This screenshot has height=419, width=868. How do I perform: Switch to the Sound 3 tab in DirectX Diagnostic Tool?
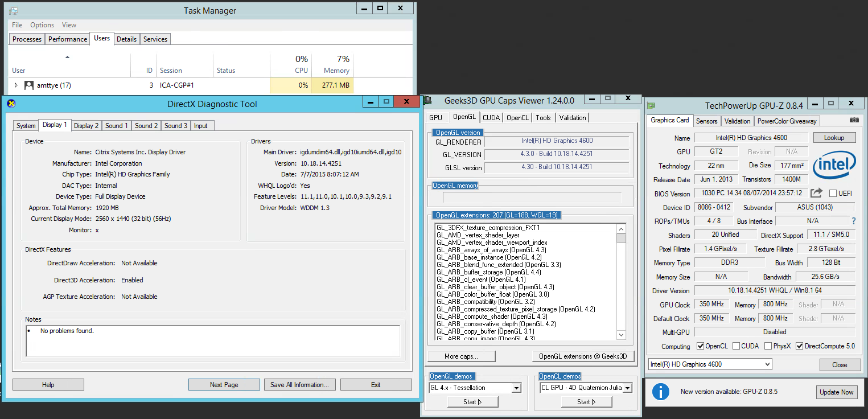click(x=176, y=126)
